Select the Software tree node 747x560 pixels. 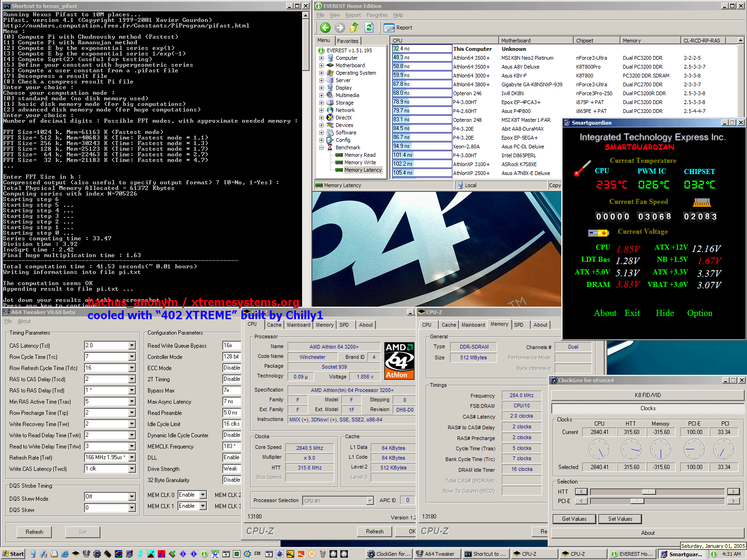346,133
